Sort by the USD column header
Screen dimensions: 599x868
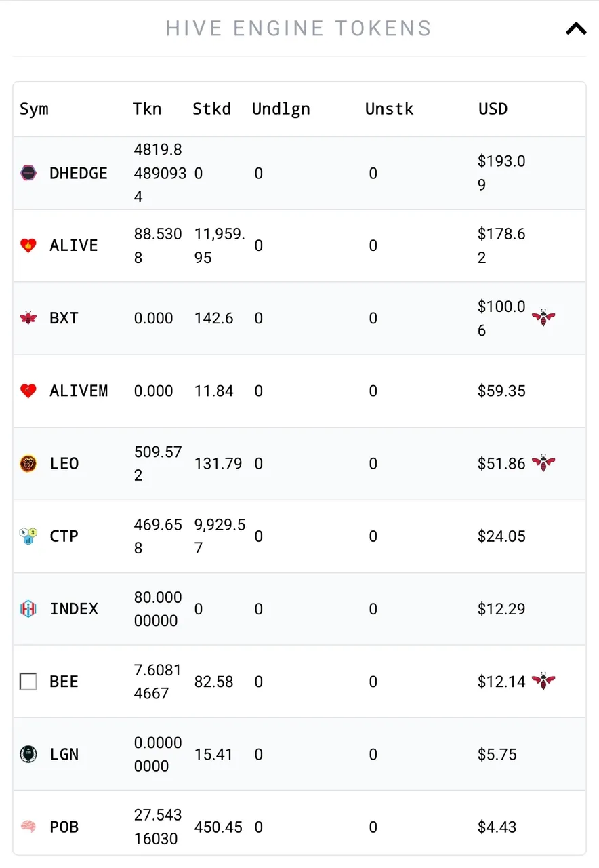click(x=493, y=109)
